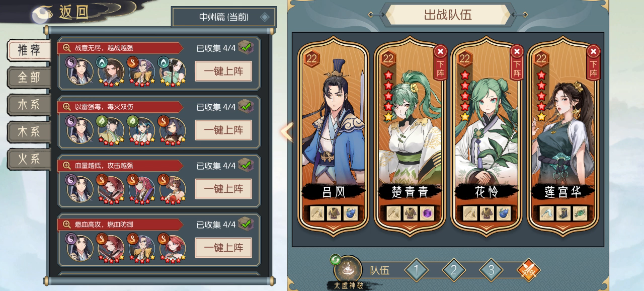
Task: Open the 火系 filter tab
Action: (x=29, y=159)
